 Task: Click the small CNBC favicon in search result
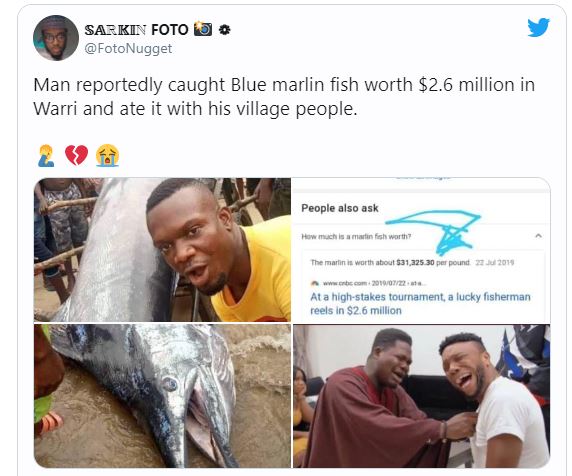[314, 283]
